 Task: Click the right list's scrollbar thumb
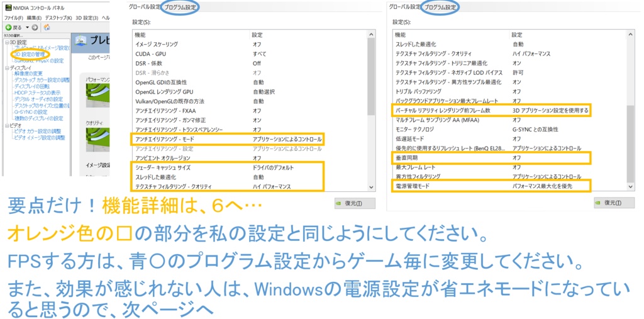coord(630,143)
